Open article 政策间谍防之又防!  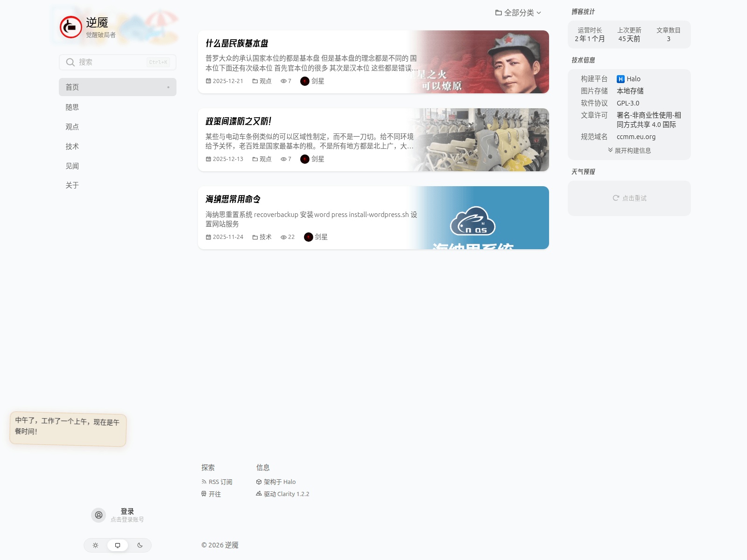pos(239,121)
